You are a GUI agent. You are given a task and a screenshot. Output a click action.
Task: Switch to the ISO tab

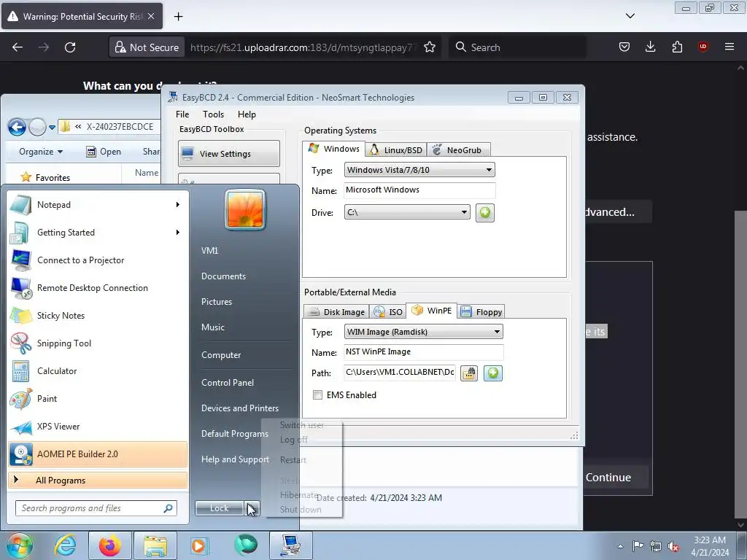(x=388, y=312)
